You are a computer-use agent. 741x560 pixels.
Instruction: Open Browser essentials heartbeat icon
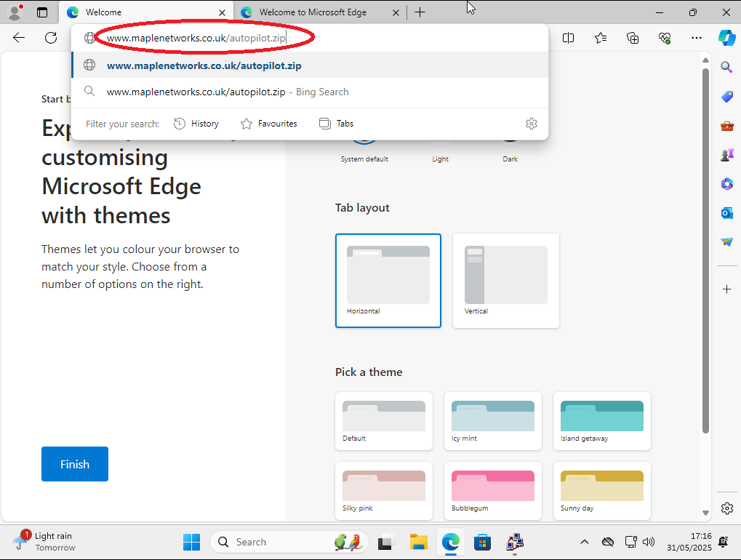(x=664, y=38)
